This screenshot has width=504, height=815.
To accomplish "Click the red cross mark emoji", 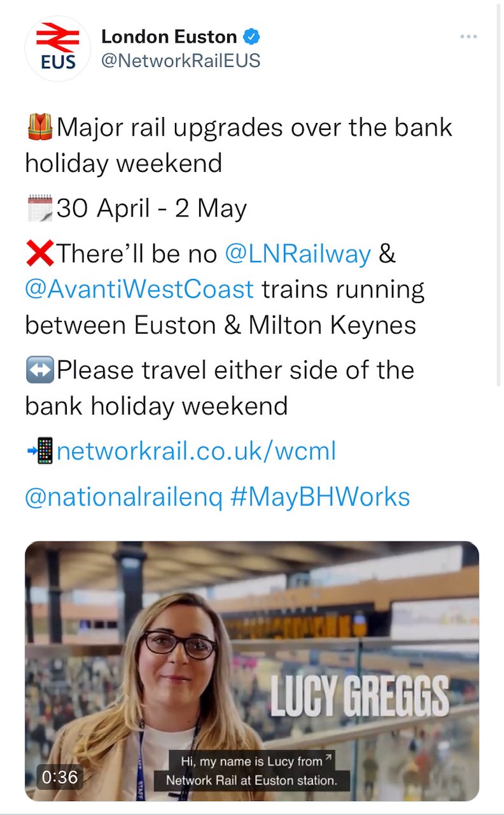I will tap(40, 254).
